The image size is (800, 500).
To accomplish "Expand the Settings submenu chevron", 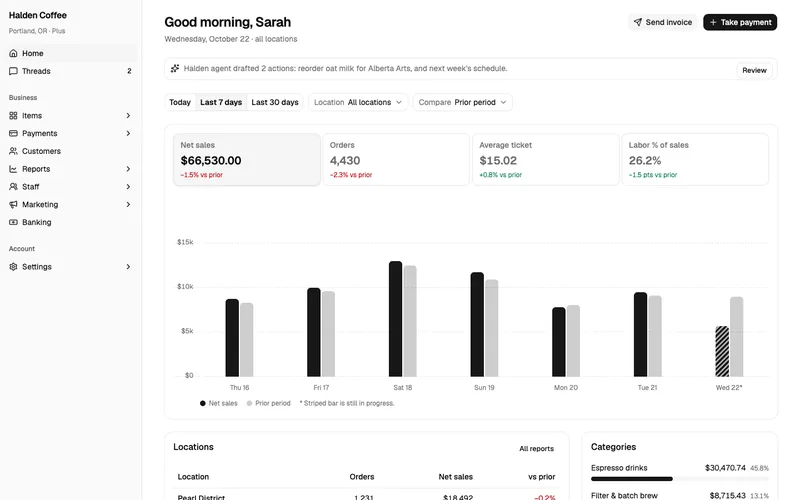I will point(128,267).
